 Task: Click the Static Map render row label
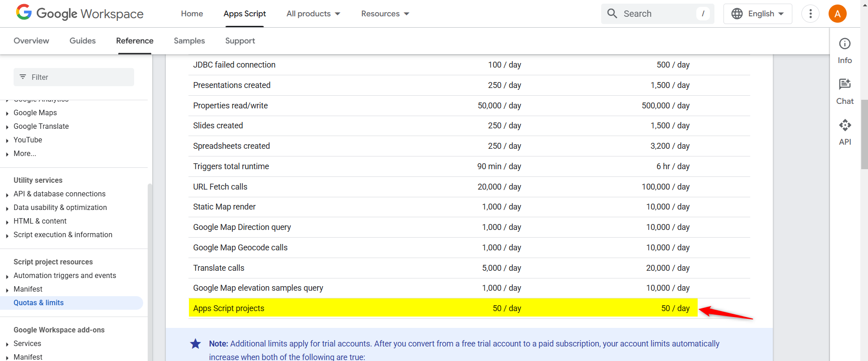coord(224,207)
